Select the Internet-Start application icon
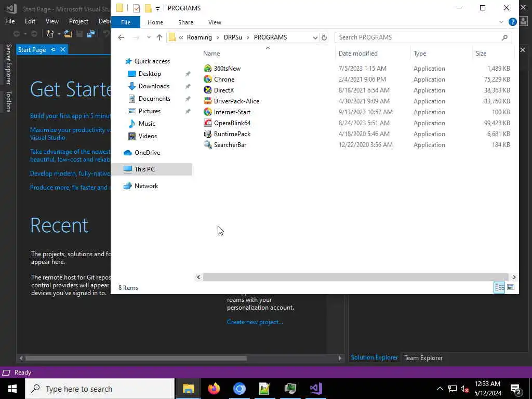 click(x=208, y=112)
